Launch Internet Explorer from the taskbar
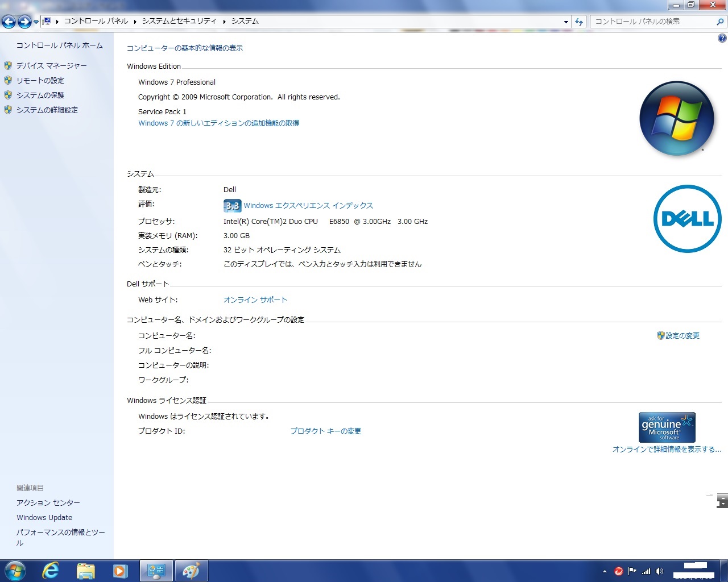Screen dimensions: 728x582 pos(51,571)
